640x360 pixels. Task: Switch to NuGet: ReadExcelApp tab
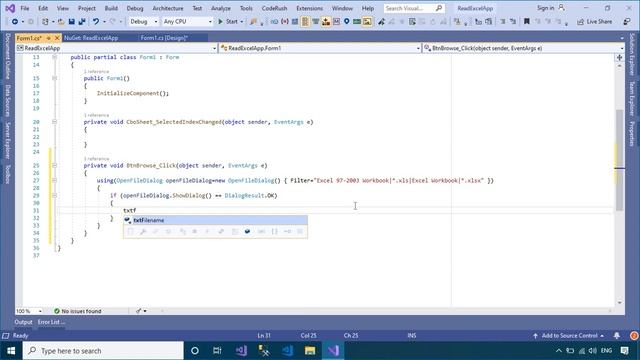[x=91, y=38]
